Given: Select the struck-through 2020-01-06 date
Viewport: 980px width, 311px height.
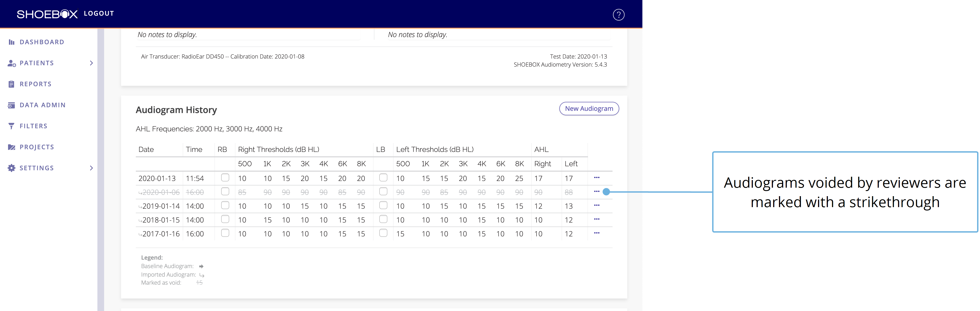Looking at the screenshot, I should pyautogui.click(x=161, y=193).
